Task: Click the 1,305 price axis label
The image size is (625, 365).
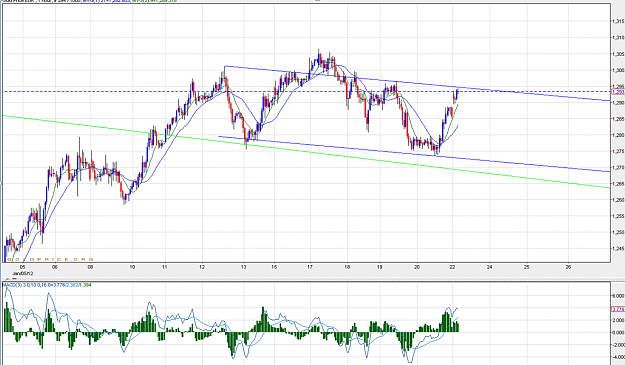Action: (618, 54)
